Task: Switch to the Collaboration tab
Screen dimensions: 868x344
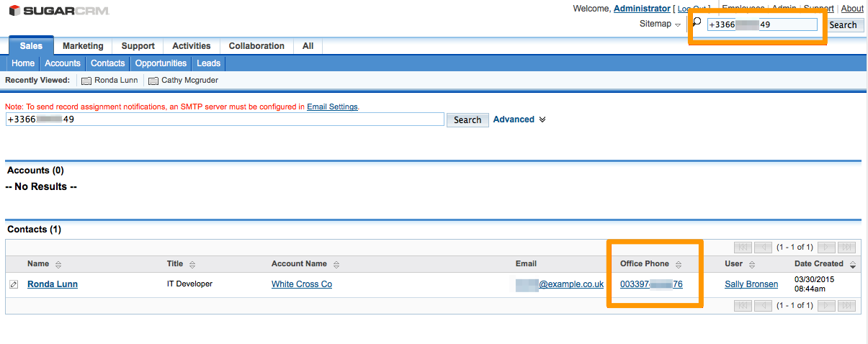Action: 256,46
